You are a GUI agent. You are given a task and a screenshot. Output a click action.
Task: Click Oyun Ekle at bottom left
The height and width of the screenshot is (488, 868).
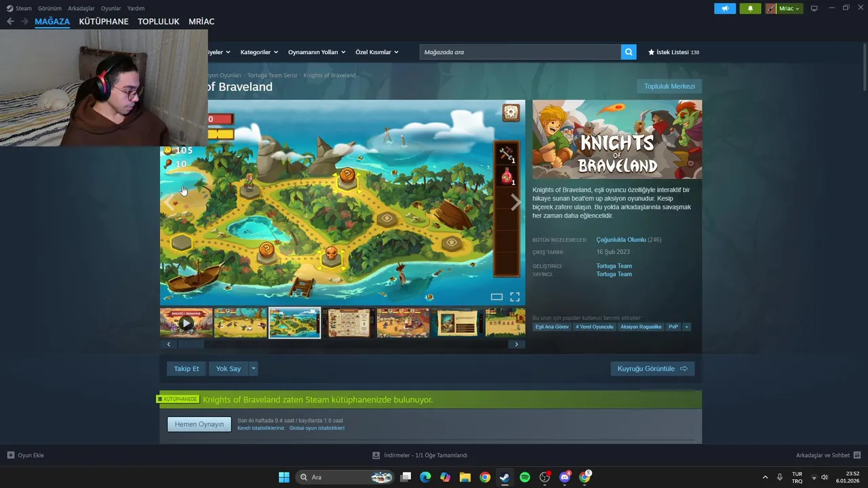pos(25,455)
